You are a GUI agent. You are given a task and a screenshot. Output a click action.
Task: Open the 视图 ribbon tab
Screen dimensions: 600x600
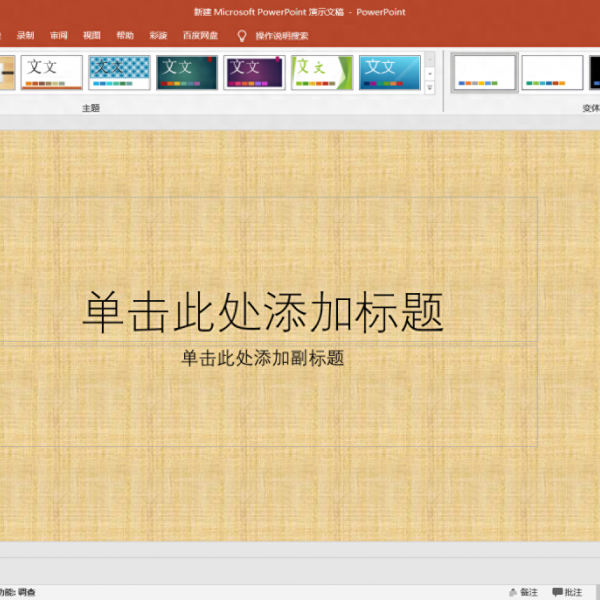pyautogui.click(x=92, y=35)
